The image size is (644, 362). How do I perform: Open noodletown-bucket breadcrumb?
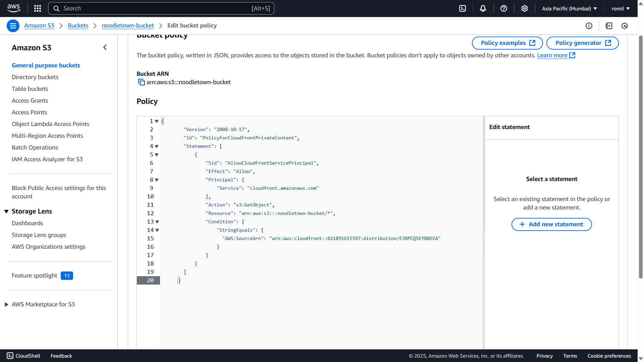coord(128,25)
